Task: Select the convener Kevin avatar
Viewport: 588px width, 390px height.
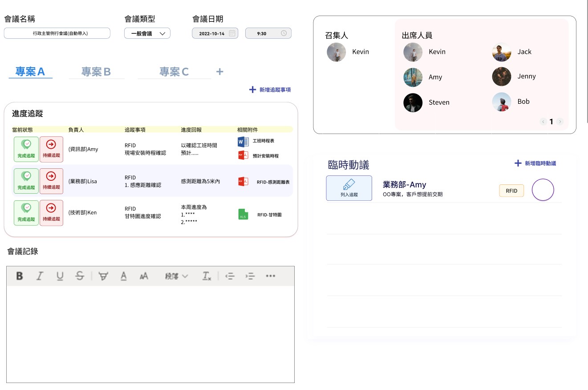Action: [x=336, y=52]
